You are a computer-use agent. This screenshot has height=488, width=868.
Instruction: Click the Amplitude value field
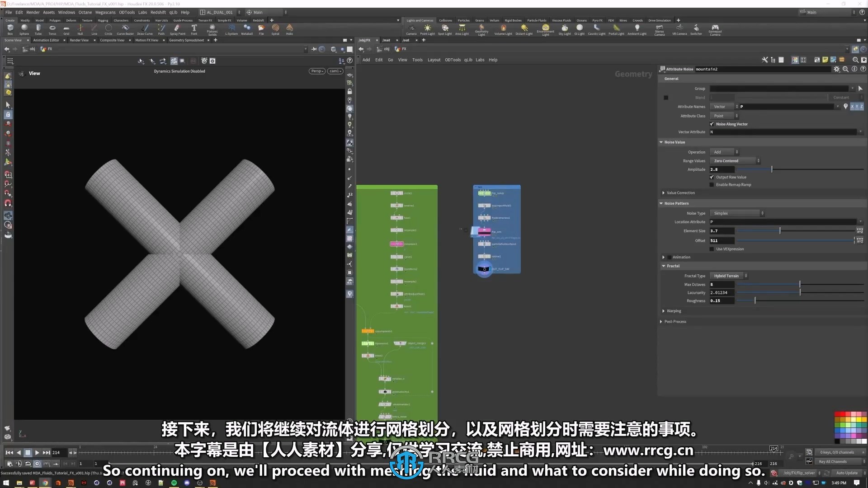click(x=722, y=170)
